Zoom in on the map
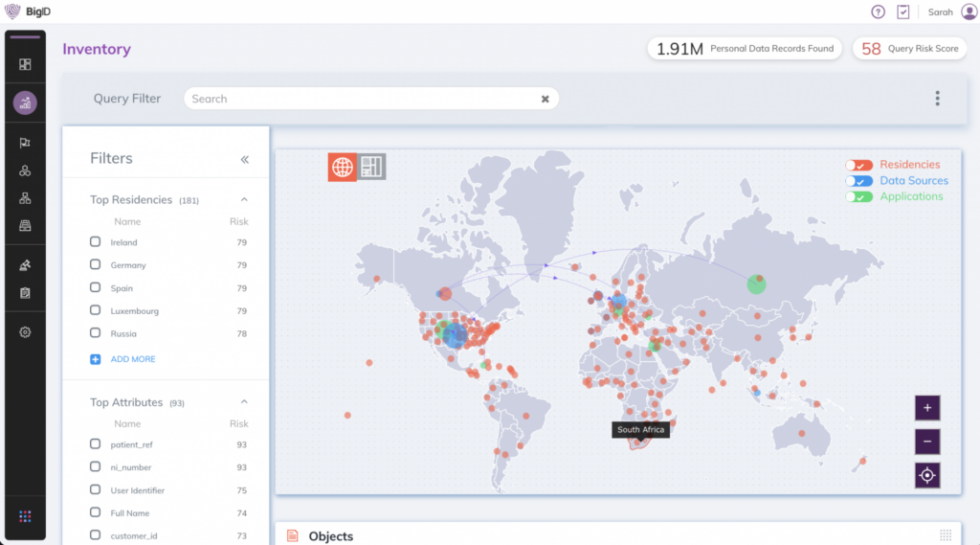Viewport: 980px width, 545px height. tap(926, 408)
